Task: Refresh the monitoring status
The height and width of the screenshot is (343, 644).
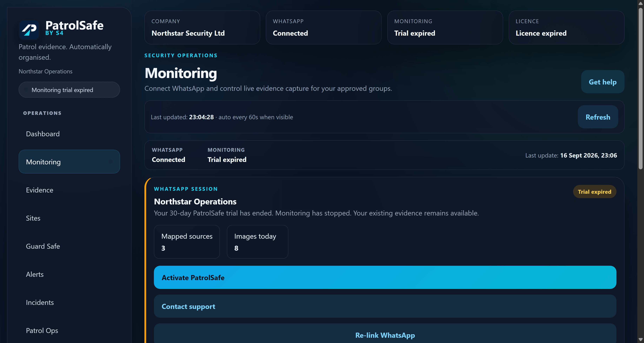Action: (598, 117)
